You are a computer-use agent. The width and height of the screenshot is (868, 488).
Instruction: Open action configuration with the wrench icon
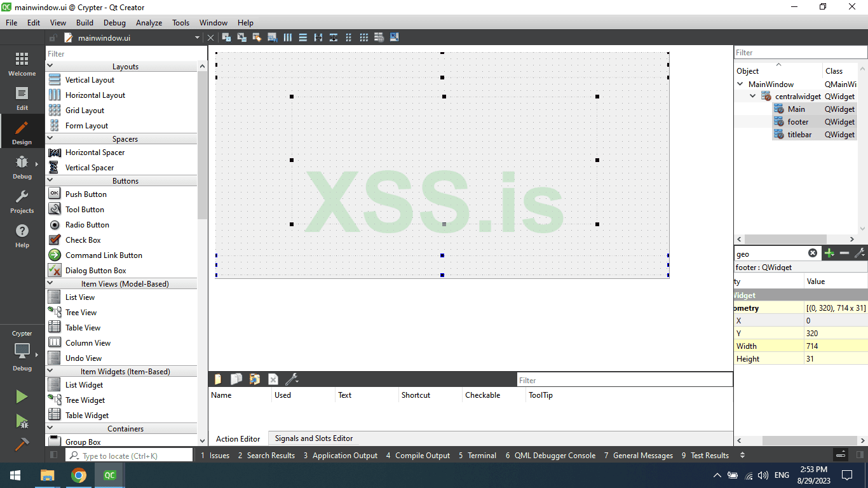coord(292,379)
